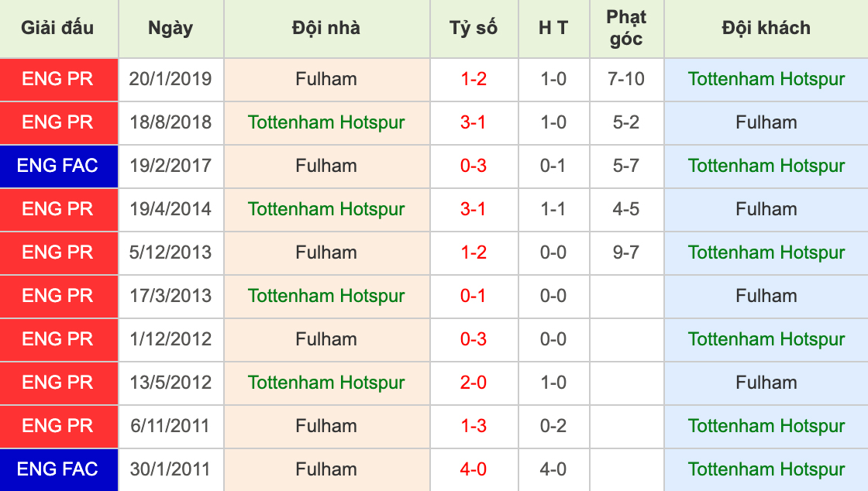The width and height of the screenshot is (868, 491).
Task: Click the Ngày column header
Action: [170, 29]
